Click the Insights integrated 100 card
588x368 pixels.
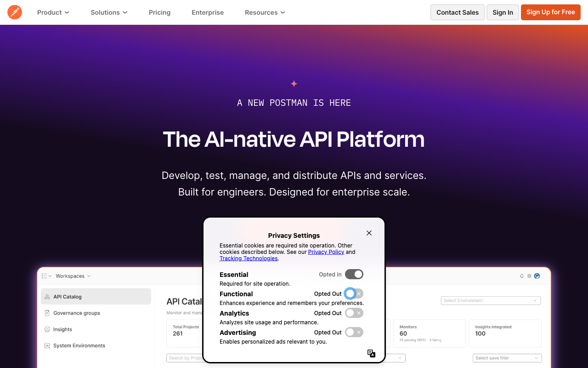(x=505, y=333)
